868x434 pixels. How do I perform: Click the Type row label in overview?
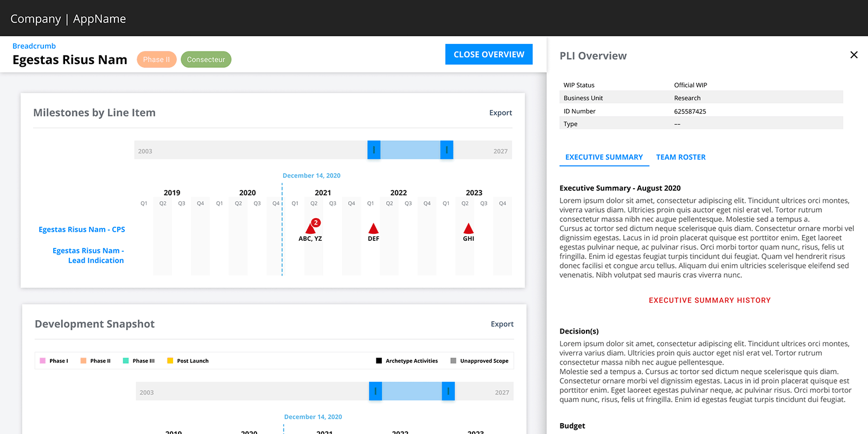pyautogui.click(x=571, y=124)
